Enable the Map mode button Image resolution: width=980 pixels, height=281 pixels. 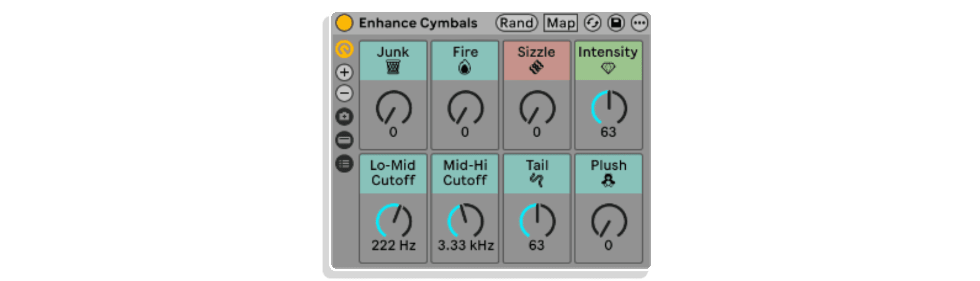pos(560,23)
